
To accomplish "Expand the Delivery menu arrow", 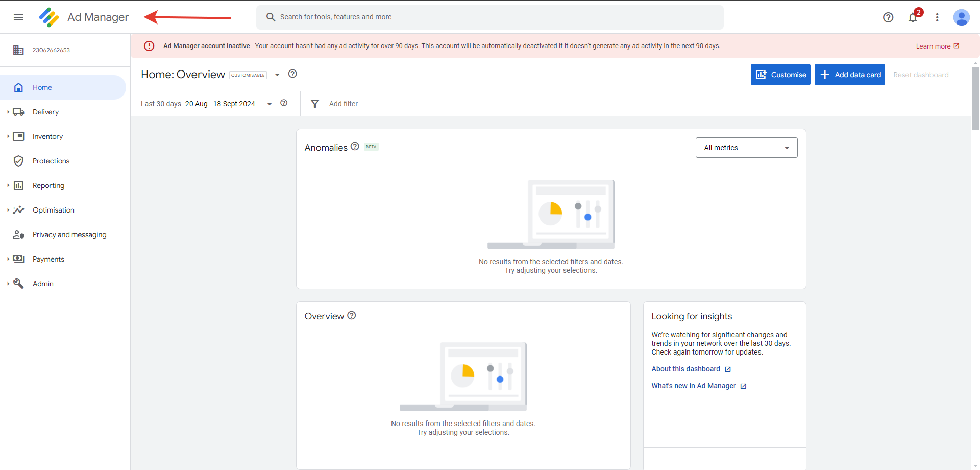I will pyautogui.click(x=8, y=112).
